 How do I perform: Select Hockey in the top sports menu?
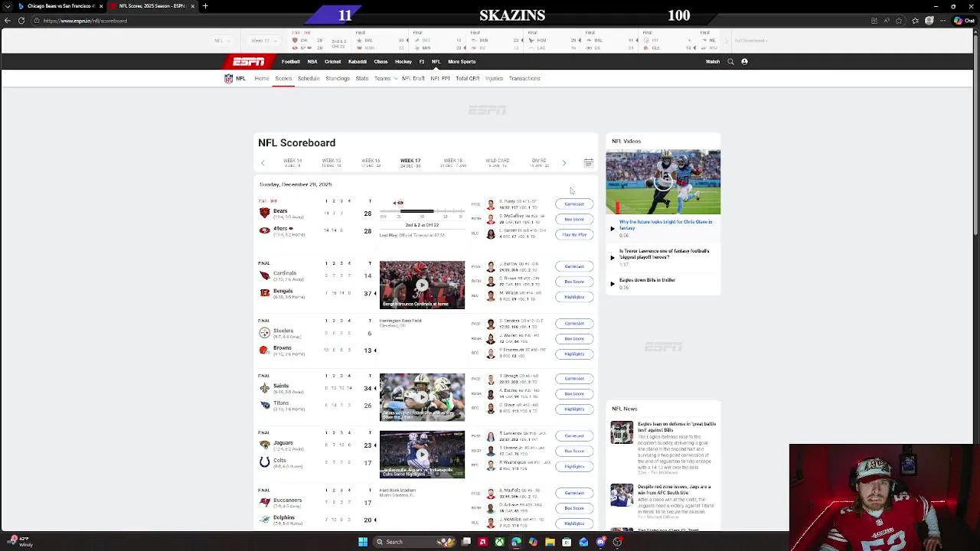pyautogui.click(x=403, y=61)
